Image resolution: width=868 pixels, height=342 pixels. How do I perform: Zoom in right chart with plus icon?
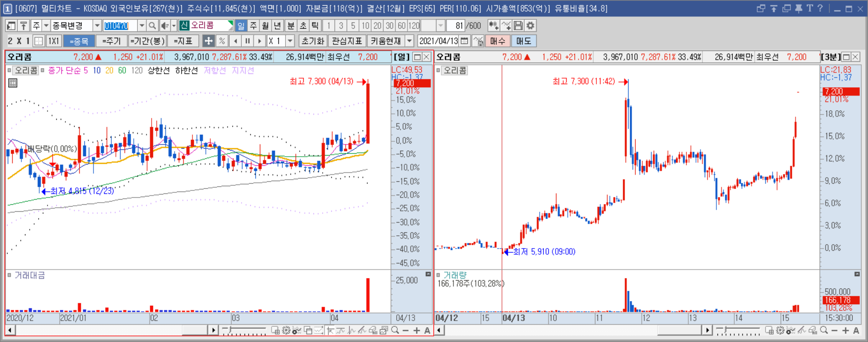coord(846,331)
